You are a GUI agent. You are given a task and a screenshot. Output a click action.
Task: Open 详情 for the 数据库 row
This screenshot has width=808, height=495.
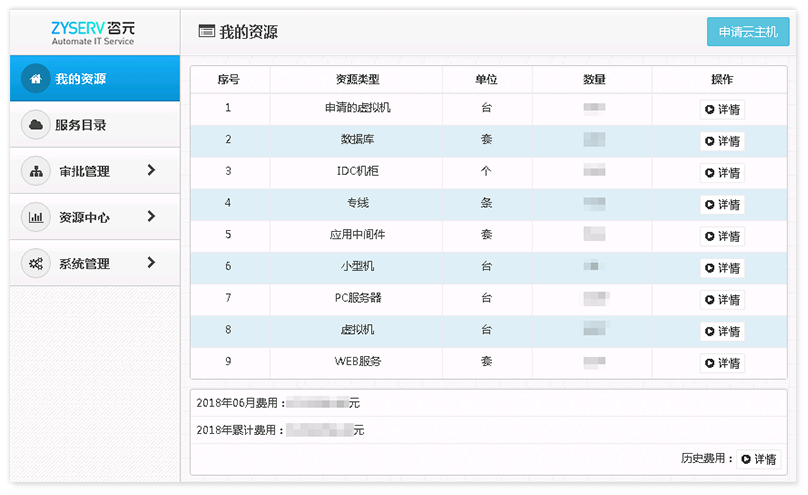click(721, 141)
